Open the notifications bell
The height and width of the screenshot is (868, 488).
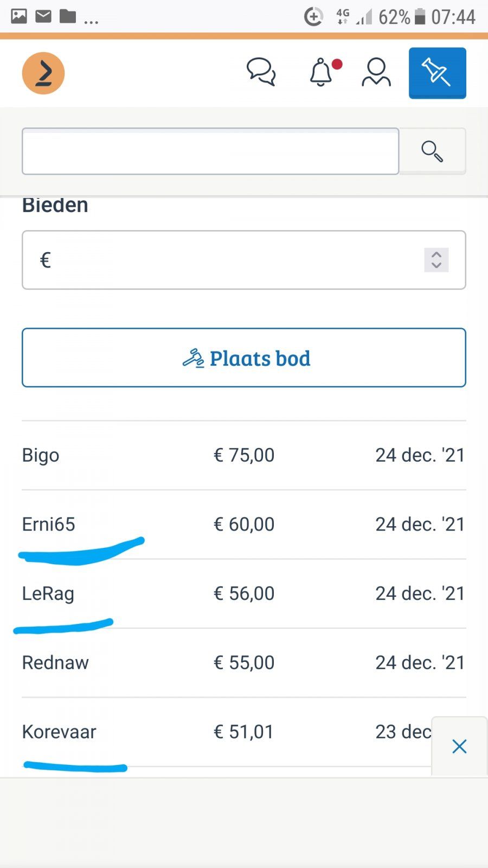point(321,72)
